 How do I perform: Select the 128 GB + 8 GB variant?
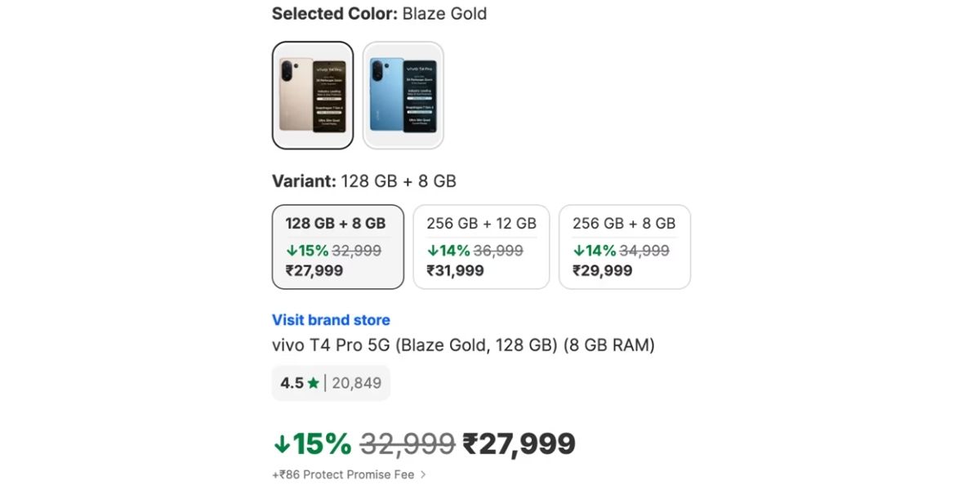click(337, 247)
